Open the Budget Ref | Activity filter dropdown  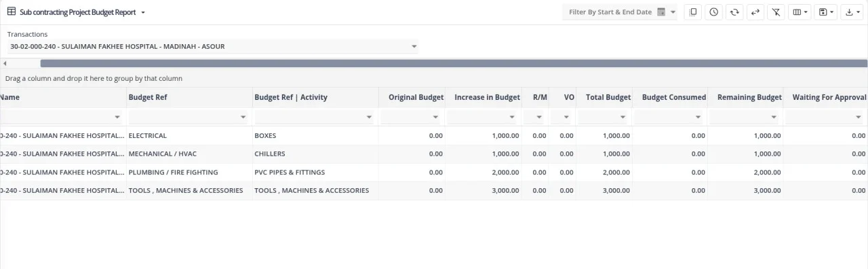(369, 117)
